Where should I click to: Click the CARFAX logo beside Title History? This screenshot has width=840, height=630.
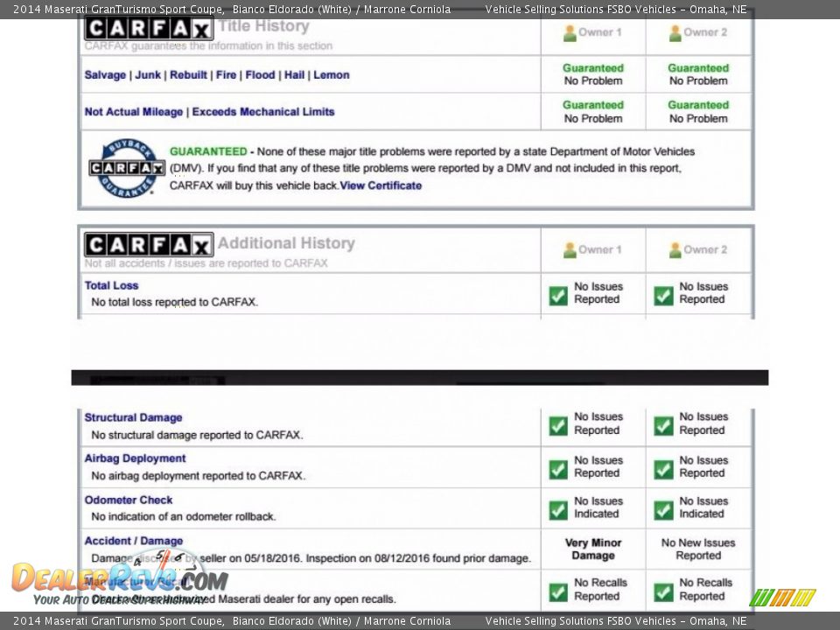(x=149, y=29)
